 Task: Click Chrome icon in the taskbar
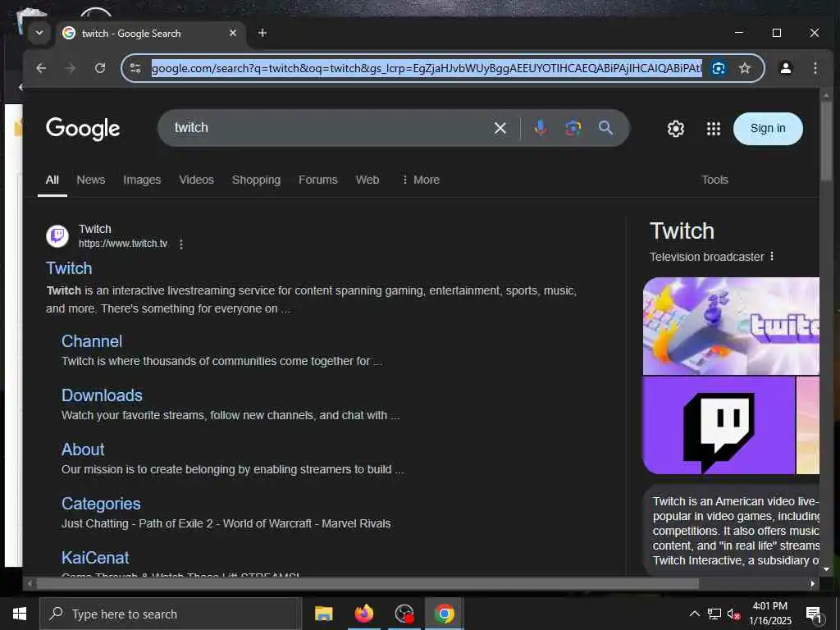(x=444, y=614)
